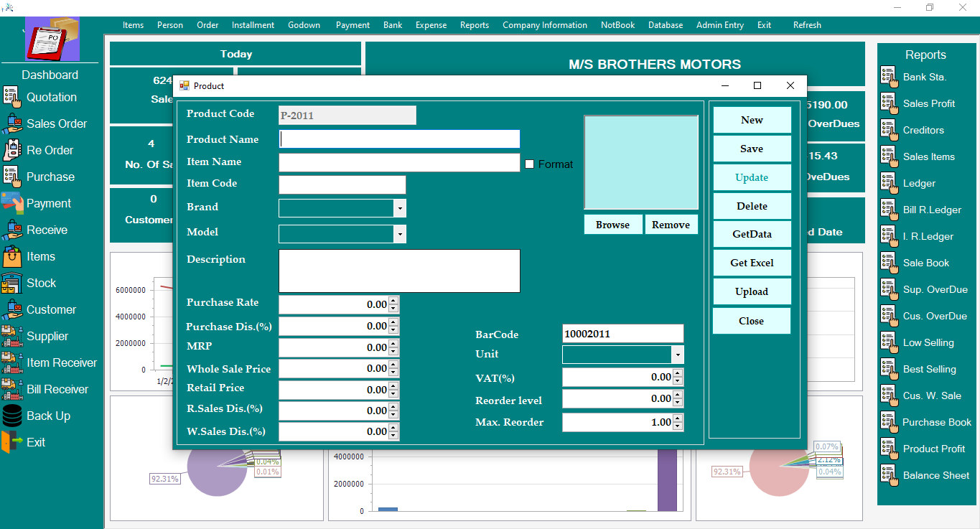Screen dimensions: 980x529
Task: Open the Bill Receiver icon
Action: [x=12, y=389]
